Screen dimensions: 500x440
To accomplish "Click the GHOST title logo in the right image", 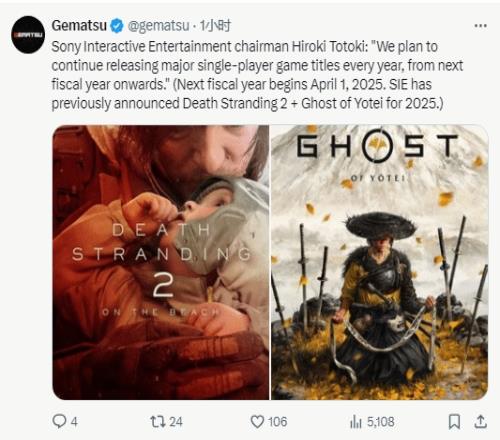I will [377, 146].
